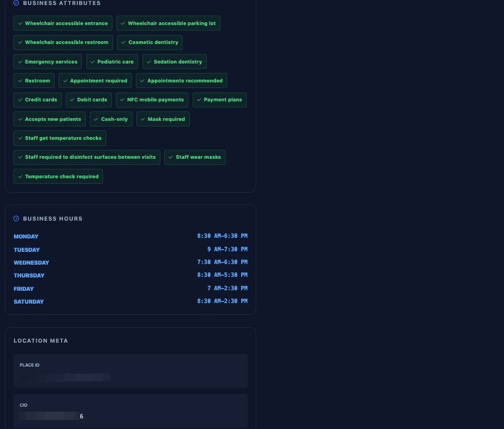Click the Cash-only tag
Viewport: 504px width, 429px height.
point(111,119)
